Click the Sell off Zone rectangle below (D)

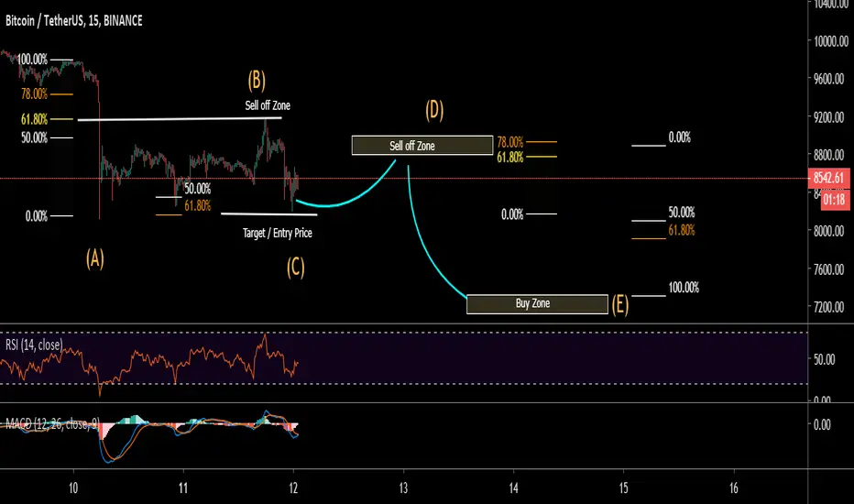422,146
